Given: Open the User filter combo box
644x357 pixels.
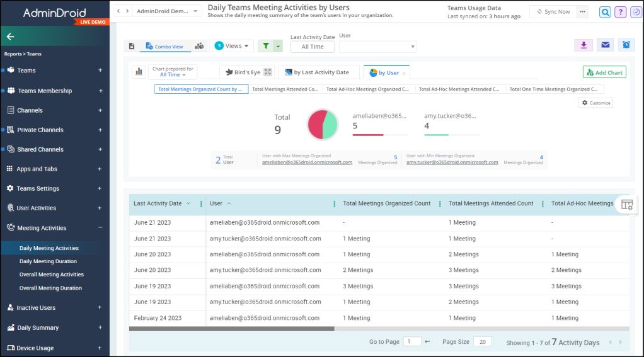Looking at the screenshot, I should (378, 47).
